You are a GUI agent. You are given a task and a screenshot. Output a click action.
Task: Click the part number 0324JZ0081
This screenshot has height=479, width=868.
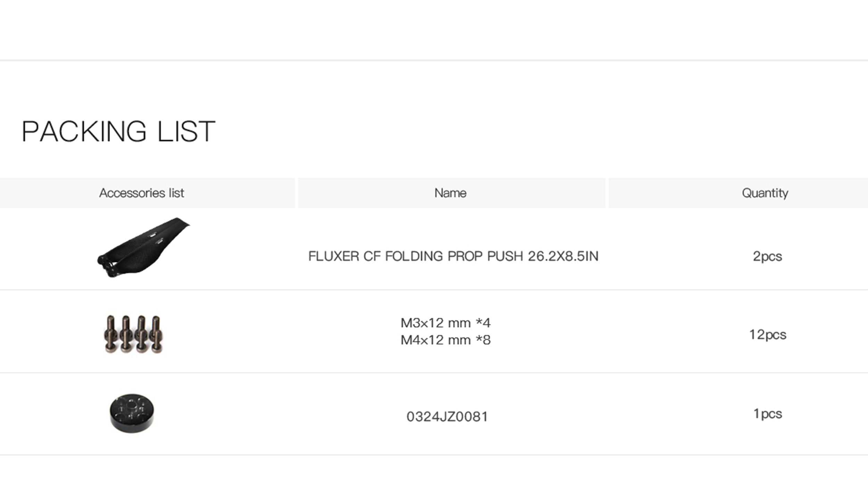pyautogui.click(x=447, y=417)
